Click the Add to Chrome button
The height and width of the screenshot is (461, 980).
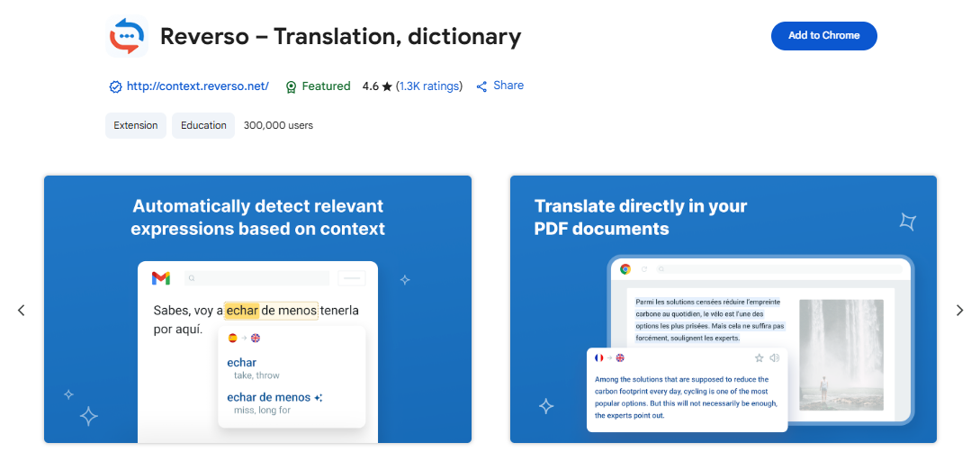point(823,36)
